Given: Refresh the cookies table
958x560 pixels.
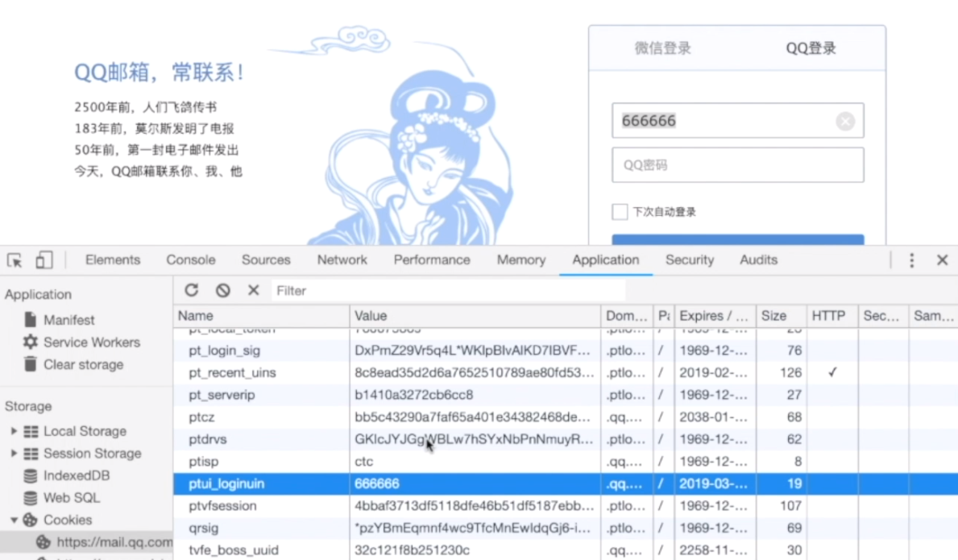Looking at the screenshot, I should click(x=192, y=290).
